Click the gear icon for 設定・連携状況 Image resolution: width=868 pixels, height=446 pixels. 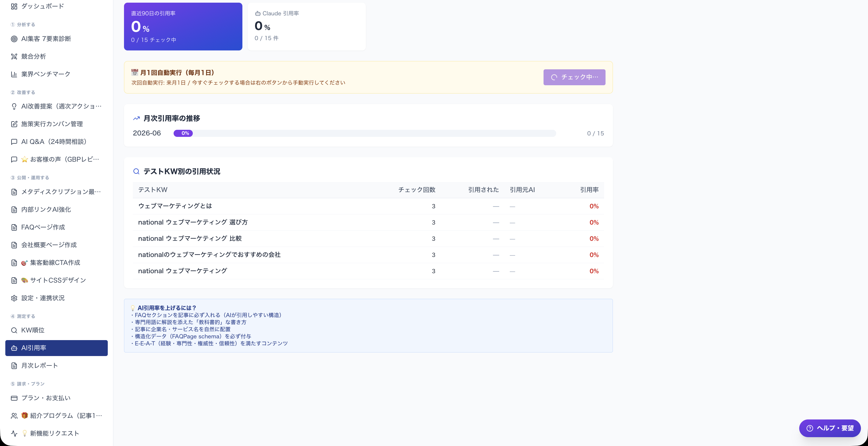click(14, 298)
